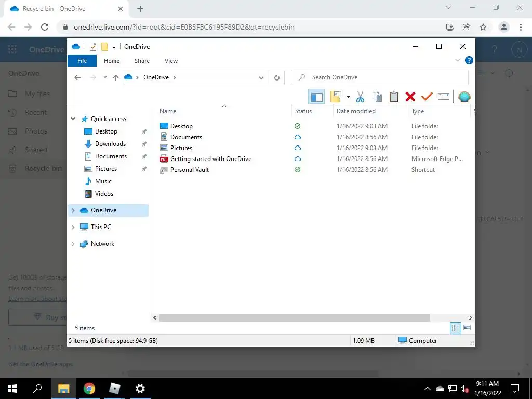The height and width of the screenshot is (399, 532).
Task: Open folder options dropdown arrow
Action: click(x=348, y=97)
